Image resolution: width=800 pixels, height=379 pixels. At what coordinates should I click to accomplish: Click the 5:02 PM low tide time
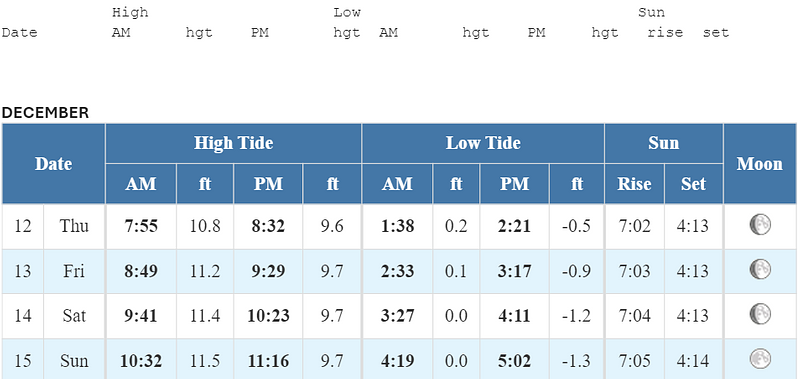coord(514,361)
